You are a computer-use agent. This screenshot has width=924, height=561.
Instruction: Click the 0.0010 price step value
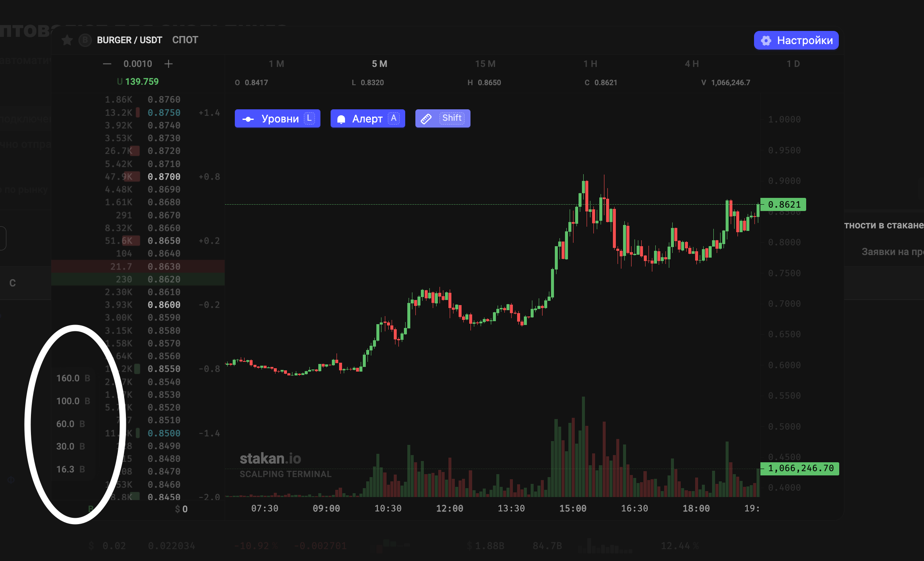pos(138,64)
